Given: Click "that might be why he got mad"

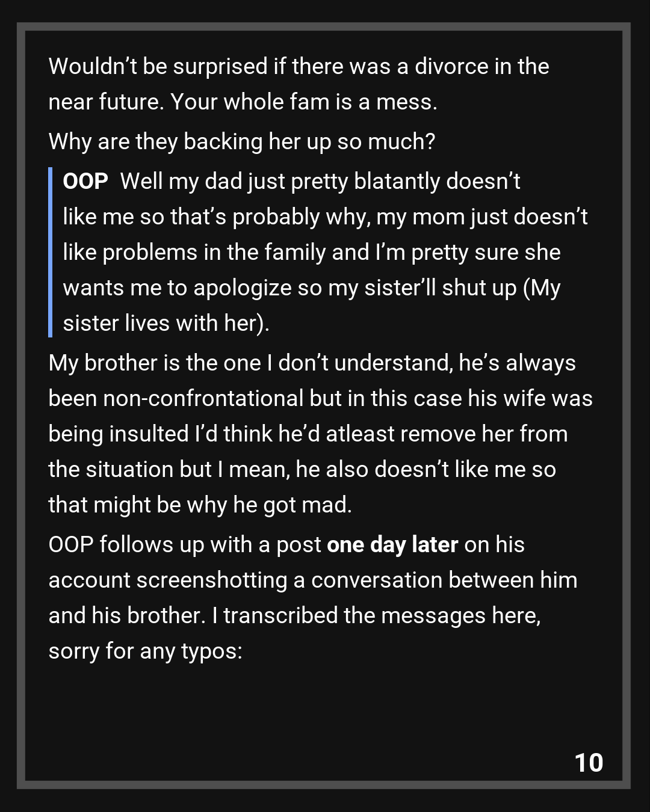Looking at the screenshot, I should [x=200, y=505].
